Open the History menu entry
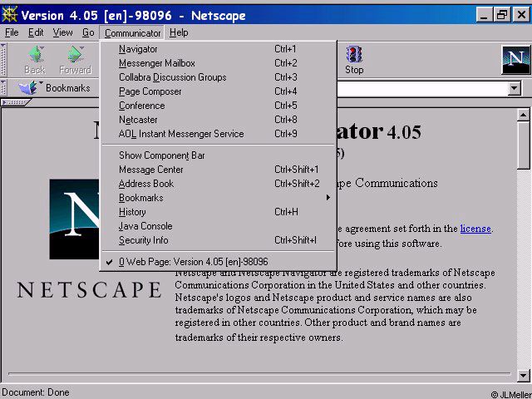Image resolution: width=532 pixels, height=399 pixels. [x=132, y=212]
